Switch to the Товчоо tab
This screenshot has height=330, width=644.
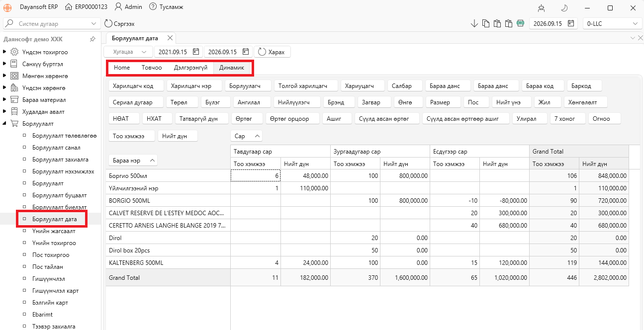[x=152, y=68]
